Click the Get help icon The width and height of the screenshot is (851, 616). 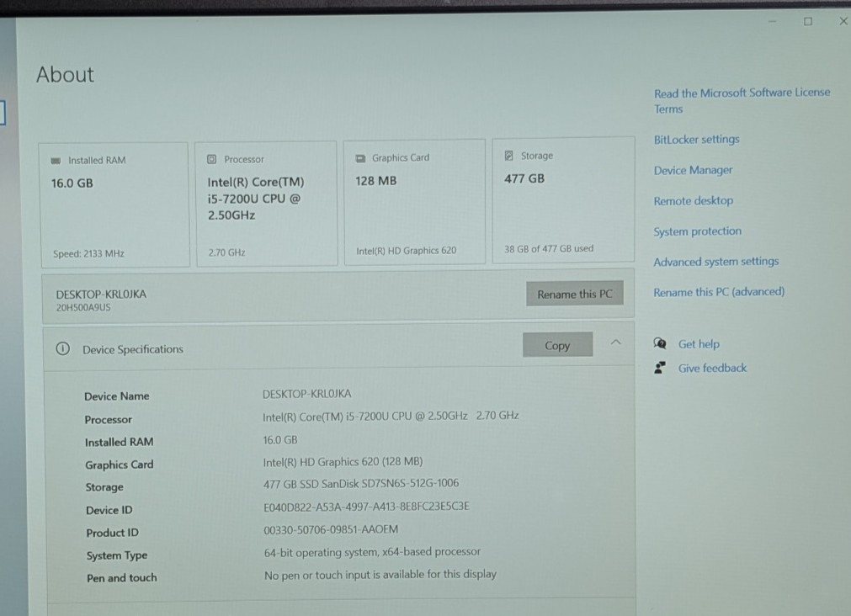[660, 343]
